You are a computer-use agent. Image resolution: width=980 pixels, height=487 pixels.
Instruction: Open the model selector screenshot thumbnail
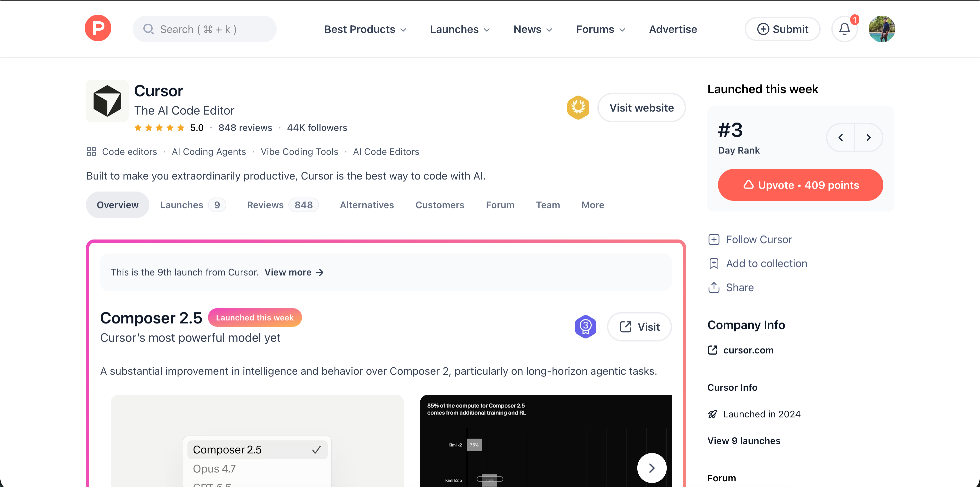point(257,441)
